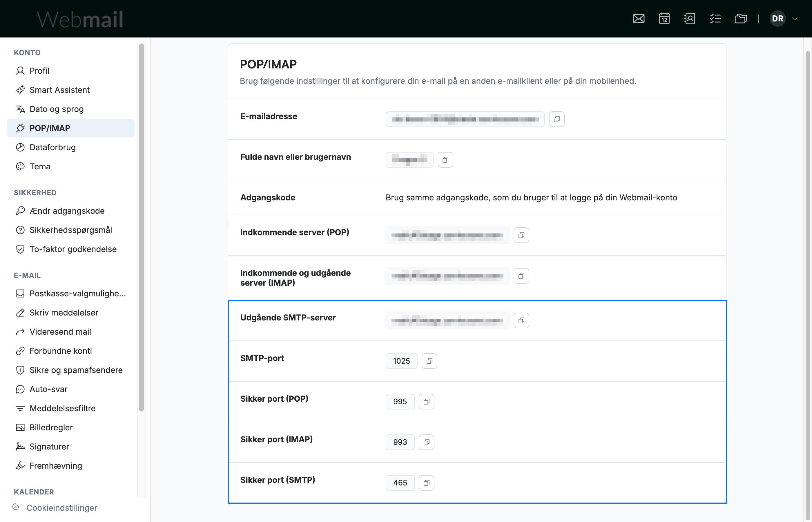Click the DR user avatar
Screen dimensions: 812x522
click(x=777, y=19)
